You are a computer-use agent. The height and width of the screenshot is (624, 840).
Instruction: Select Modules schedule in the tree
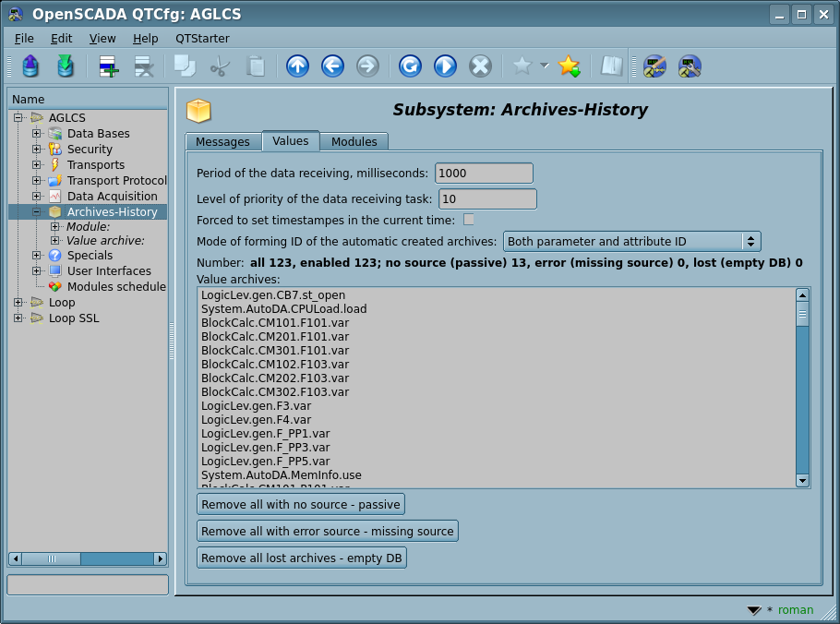pos(116,286)
